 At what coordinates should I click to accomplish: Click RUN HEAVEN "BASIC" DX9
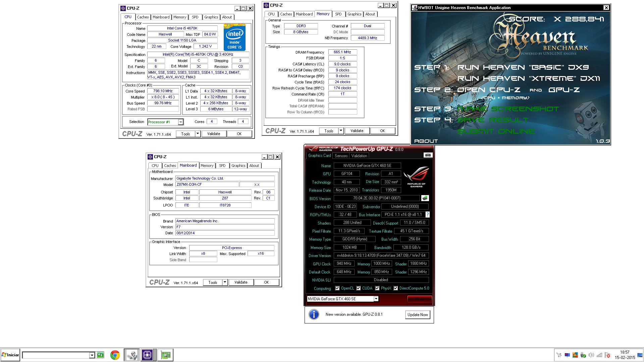(x=523, y=67)
